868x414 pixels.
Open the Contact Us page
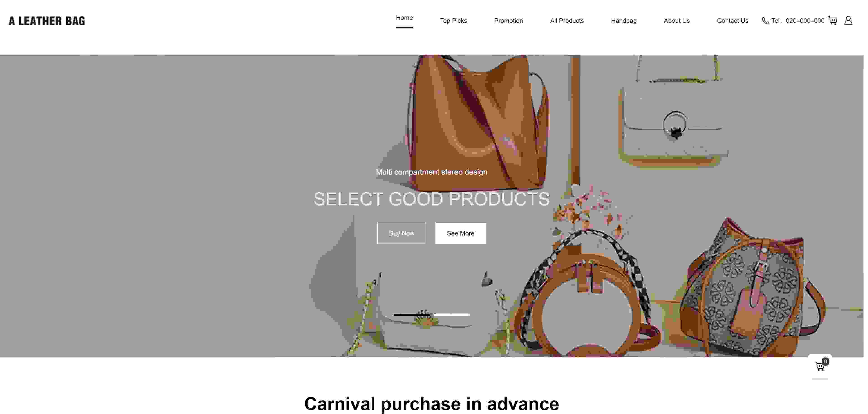[x=733, y=21]
